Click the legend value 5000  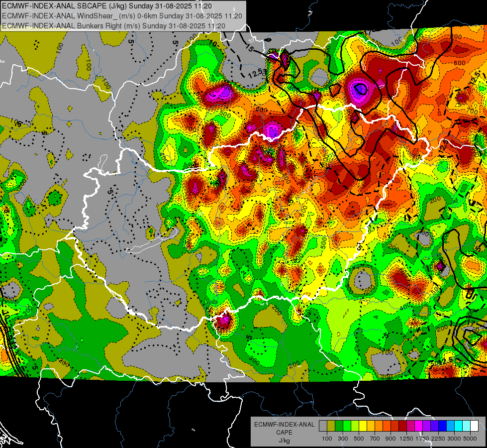pos(470,439)
